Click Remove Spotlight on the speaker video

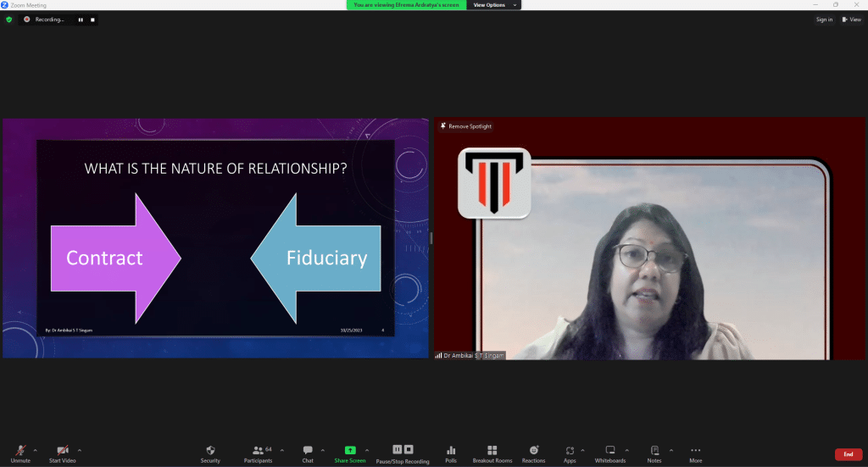(x=466, y=126)
